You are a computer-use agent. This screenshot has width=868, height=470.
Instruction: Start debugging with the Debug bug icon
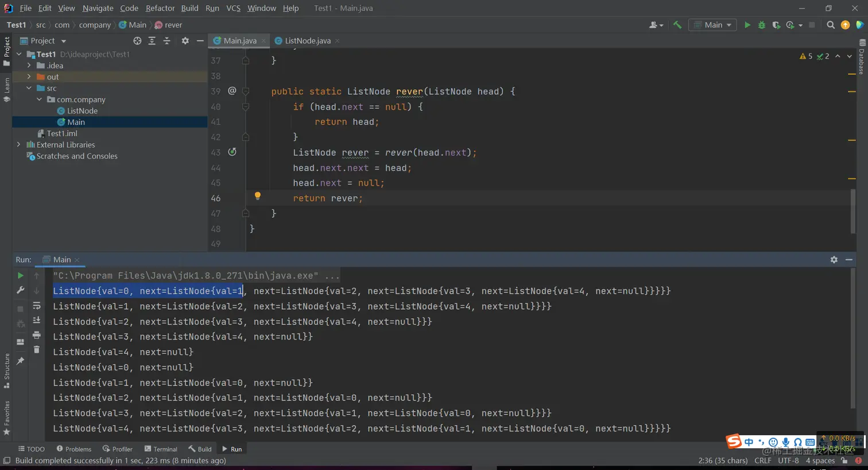click(762, 25)
